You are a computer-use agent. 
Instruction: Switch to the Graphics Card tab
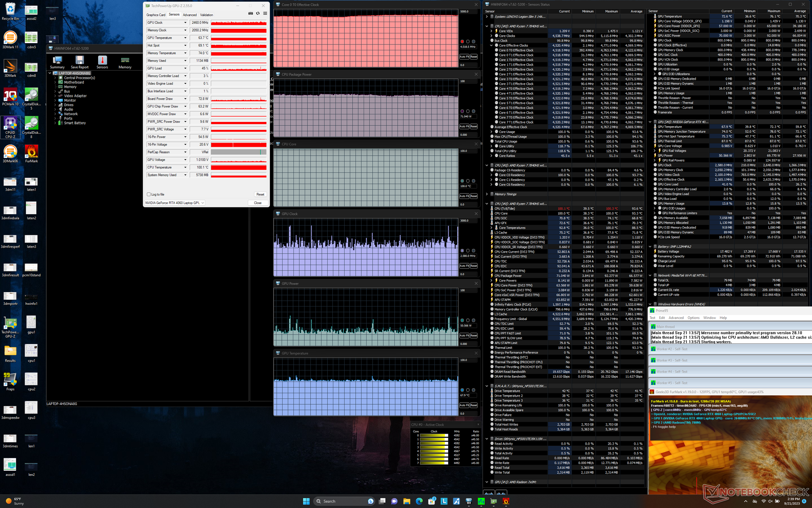(x=156, y=15)
